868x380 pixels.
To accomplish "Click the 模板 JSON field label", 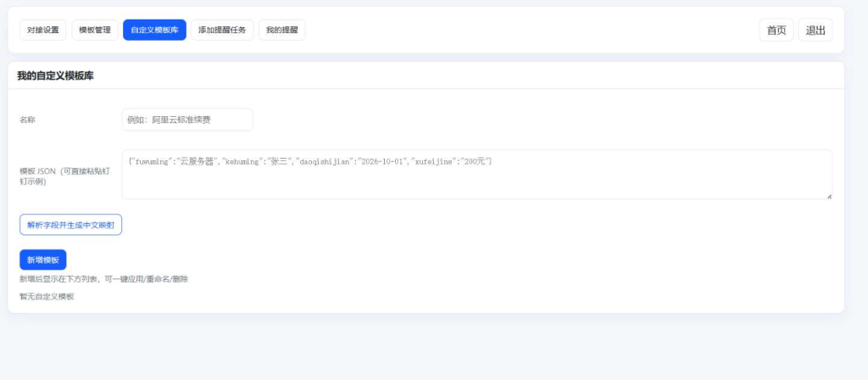I will [64, 176].
